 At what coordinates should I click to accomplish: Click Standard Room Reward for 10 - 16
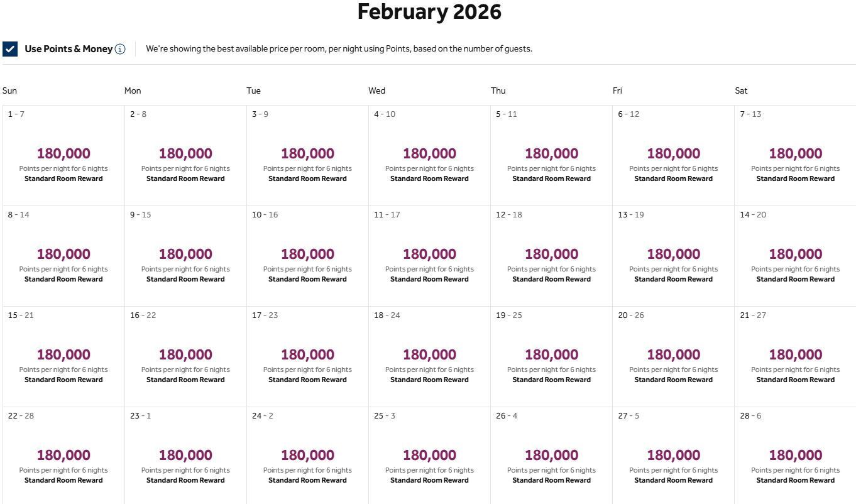(x=307, y=279)
